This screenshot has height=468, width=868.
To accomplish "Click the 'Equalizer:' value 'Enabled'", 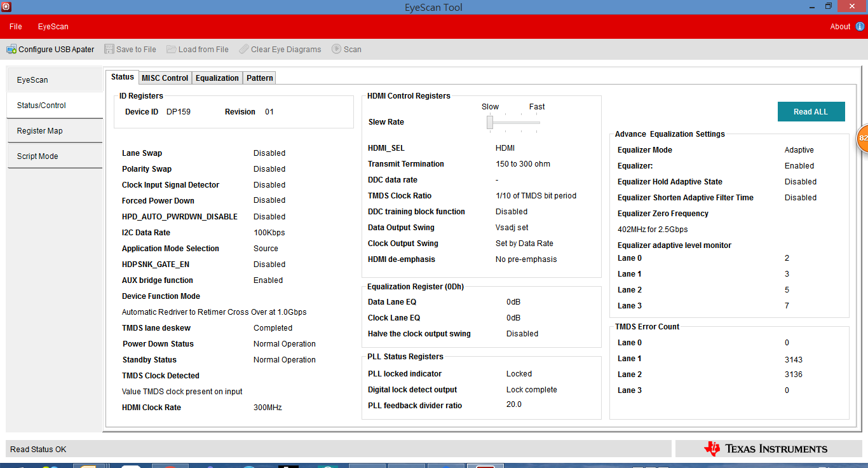I will tap(799, 166).
